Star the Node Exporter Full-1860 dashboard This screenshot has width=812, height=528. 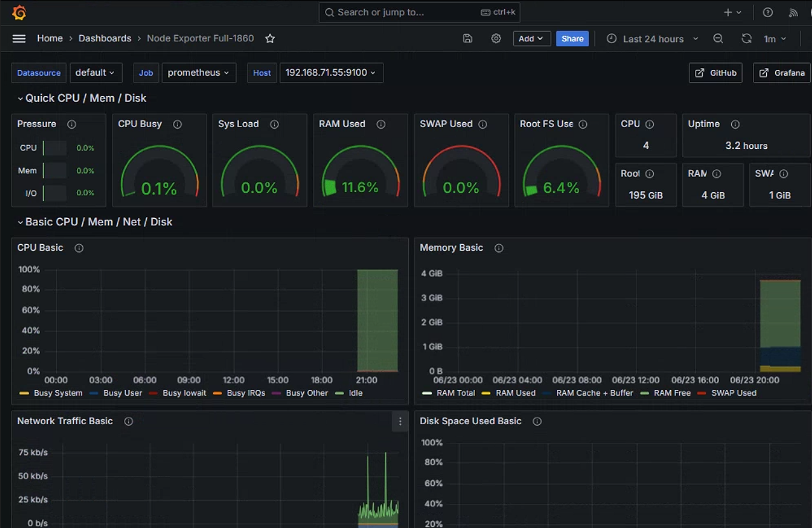click(x=270, y=39)
